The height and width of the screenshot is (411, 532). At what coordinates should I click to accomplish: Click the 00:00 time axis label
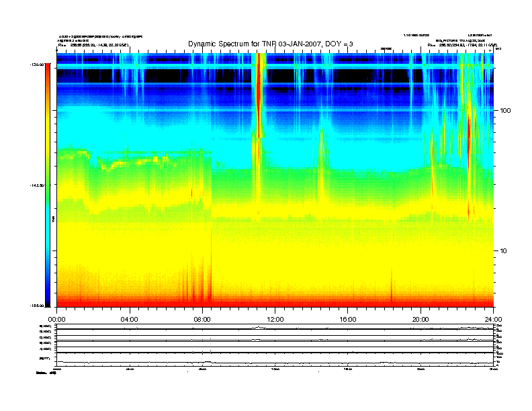pos(56,320)
